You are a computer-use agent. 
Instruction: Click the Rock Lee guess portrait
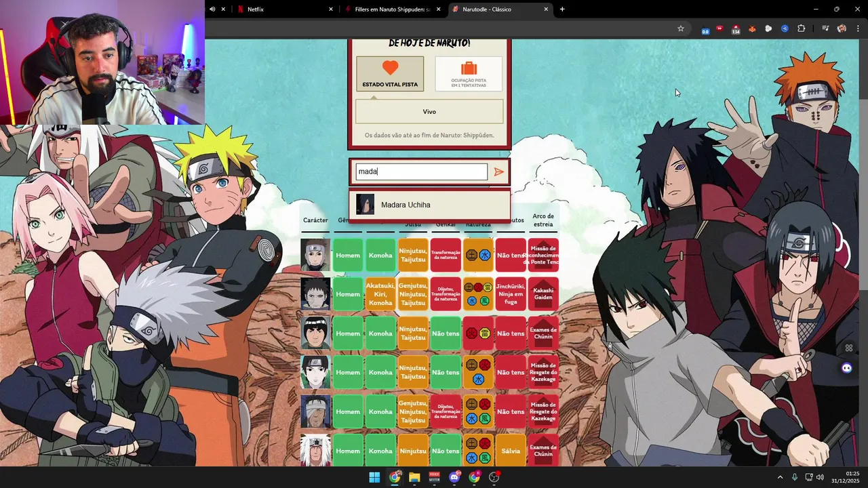315,333
